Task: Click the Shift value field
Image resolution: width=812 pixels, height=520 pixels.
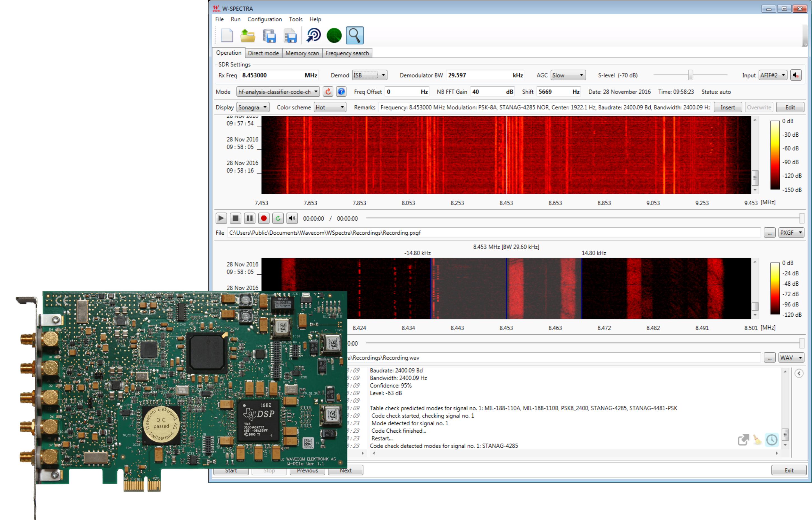Action: tap(559, 92)
